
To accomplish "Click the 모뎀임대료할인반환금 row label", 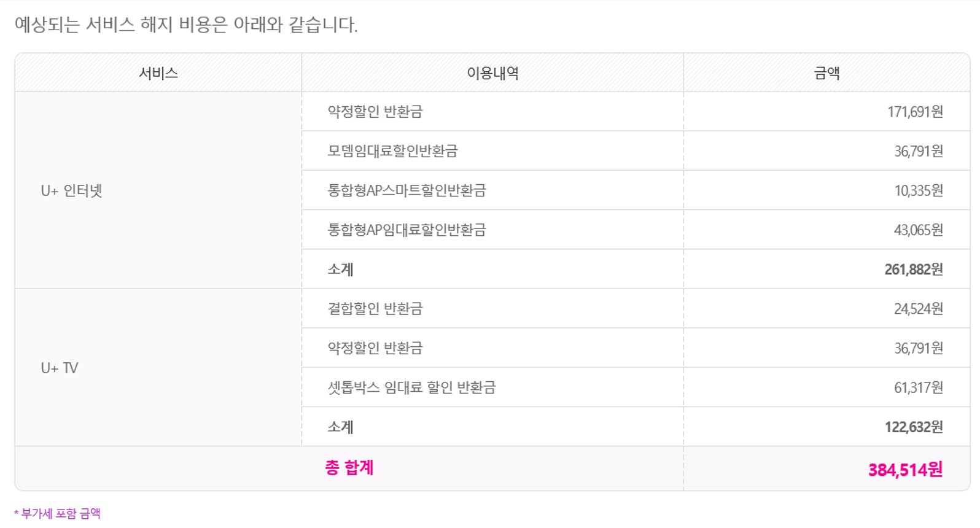I will coord(392,151).
